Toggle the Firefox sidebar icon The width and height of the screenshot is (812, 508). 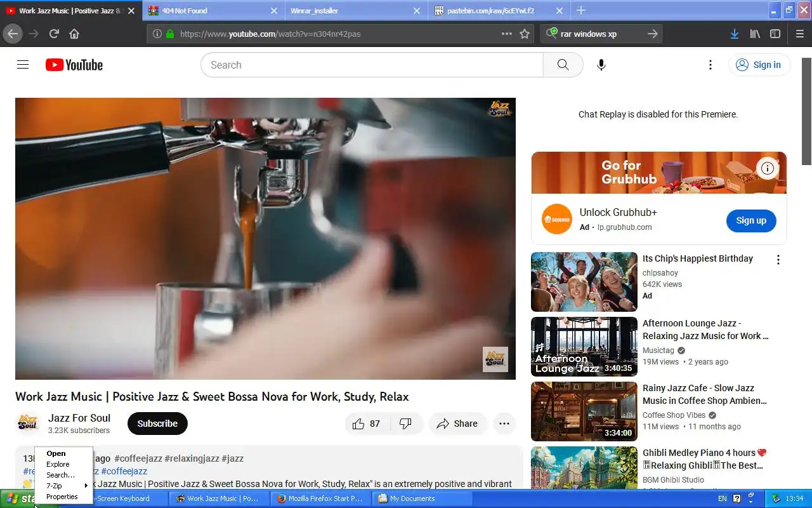[x=775, y=34]
